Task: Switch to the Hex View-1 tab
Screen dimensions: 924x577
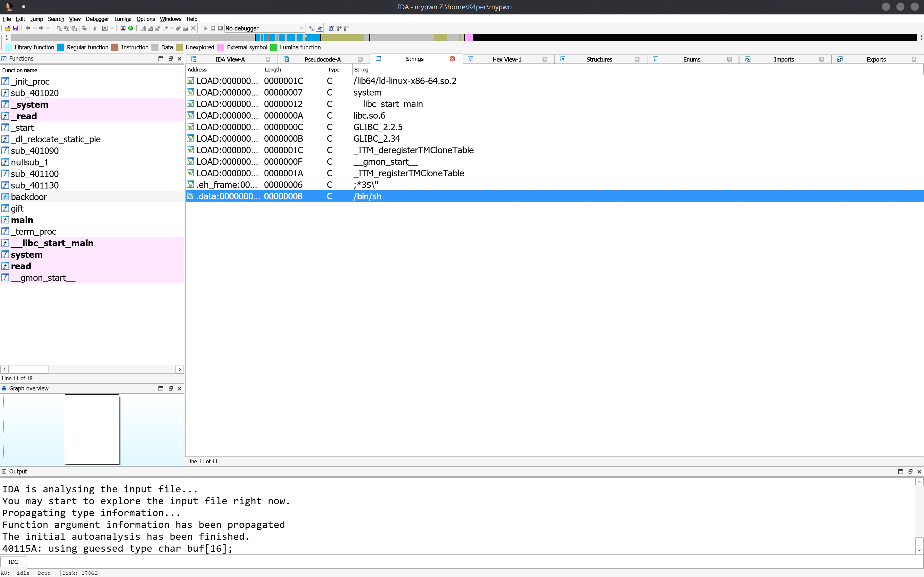Action: pos(507,59)
